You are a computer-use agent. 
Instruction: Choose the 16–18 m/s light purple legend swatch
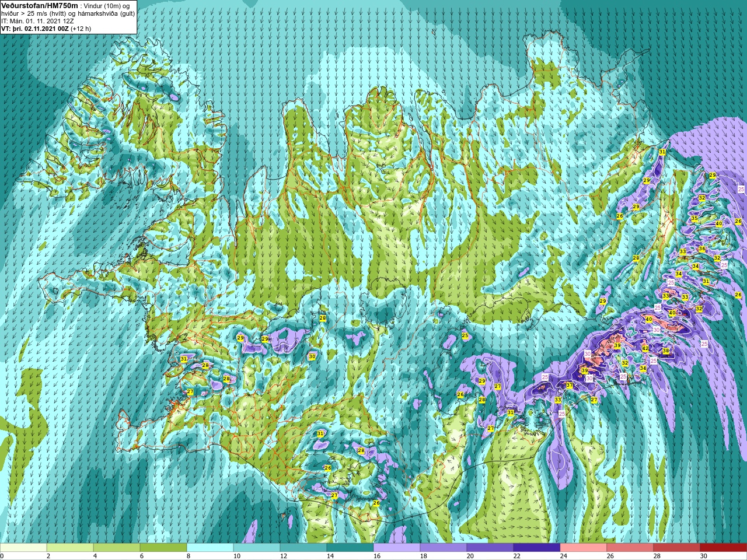pos(397,548)
